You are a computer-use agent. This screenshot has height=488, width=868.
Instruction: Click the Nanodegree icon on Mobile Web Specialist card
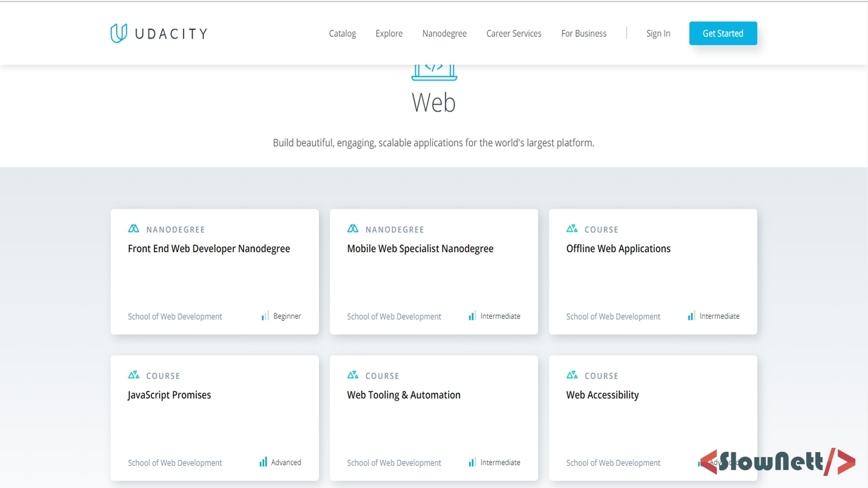[353, 229]
